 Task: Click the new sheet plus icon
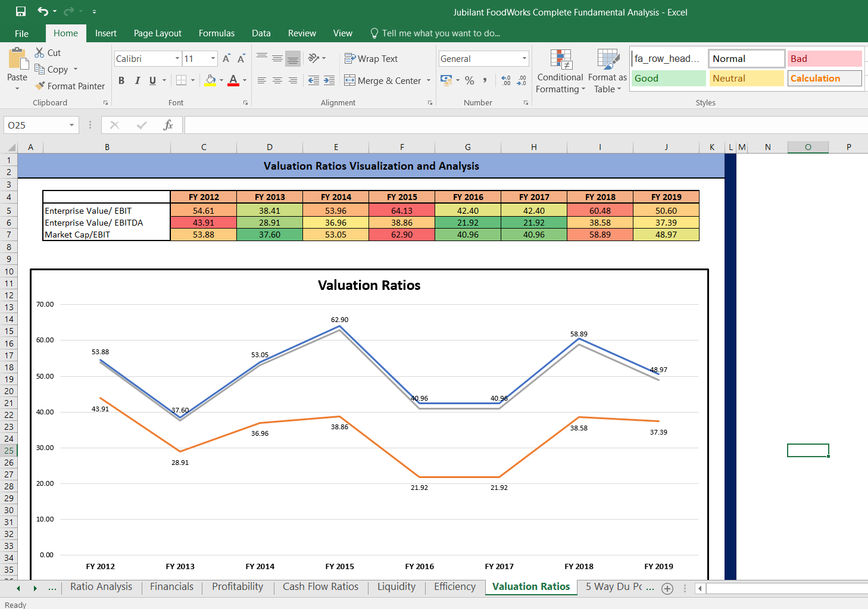[667, 588]
